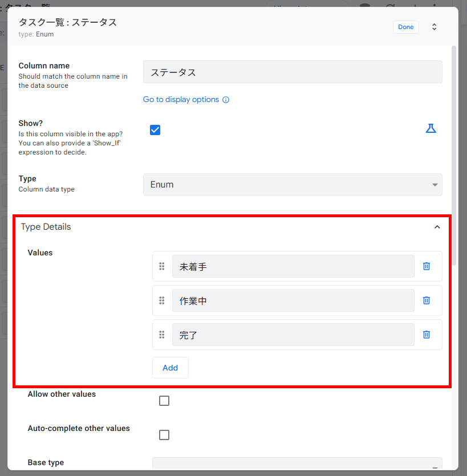Screen dimensions: 467x476
Task: Click the 完了 value field
Action: click(293, 335)
